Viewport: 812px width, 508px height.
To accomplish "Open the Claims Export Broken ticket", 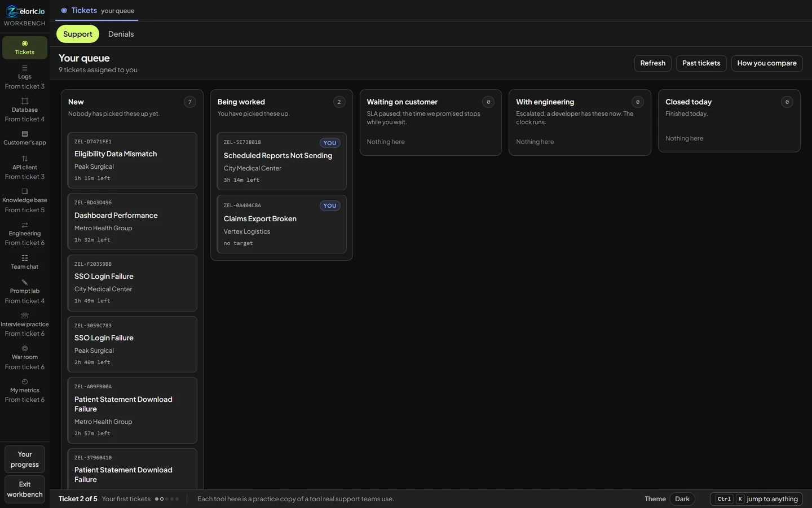I will (x=281, y=224).
